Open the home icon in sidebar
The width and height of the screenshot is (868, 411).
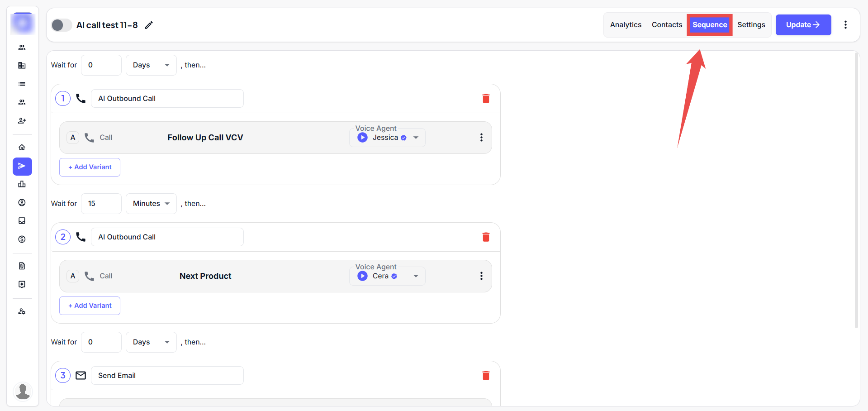click(x=22, y=148)
